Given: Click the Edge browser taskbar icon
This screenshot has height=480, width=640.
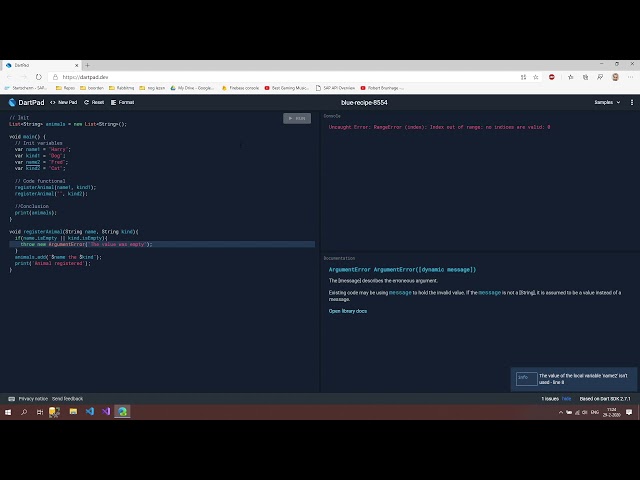Looking at the screenshot, I should 122,411.
